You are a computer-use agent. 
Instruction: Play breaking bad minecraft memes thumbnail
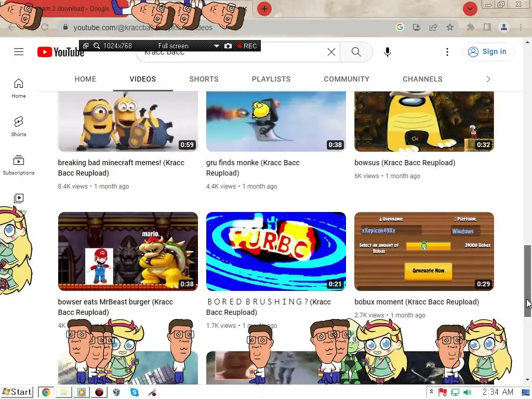(128, 121)
